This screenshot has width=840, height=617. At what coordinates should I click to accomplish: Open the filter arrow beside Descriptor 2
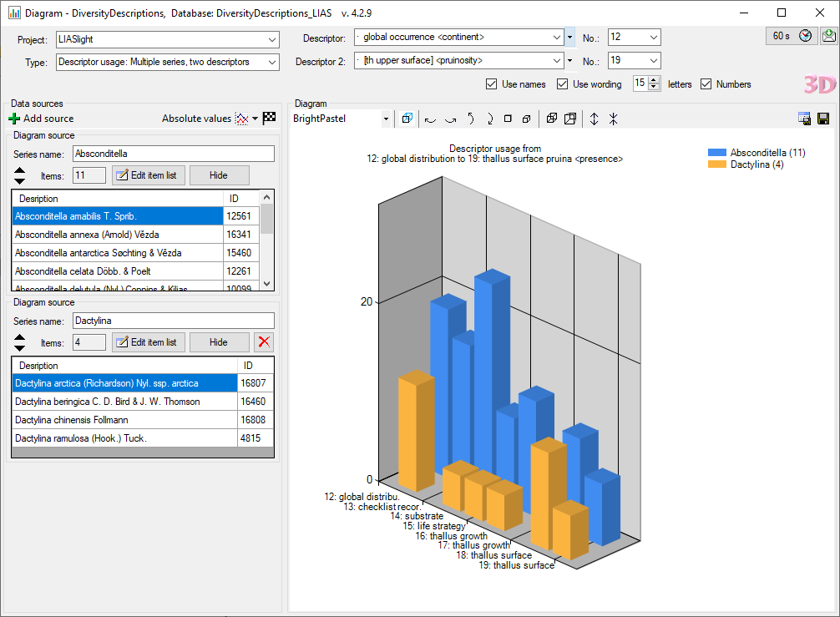(x=570, y=60)
